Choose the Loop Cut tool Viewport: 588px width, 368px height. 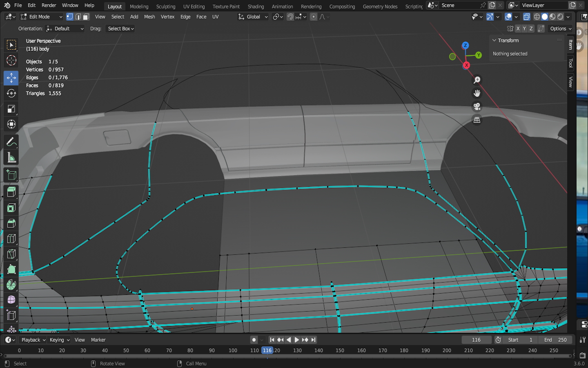(x=11, y=239)
